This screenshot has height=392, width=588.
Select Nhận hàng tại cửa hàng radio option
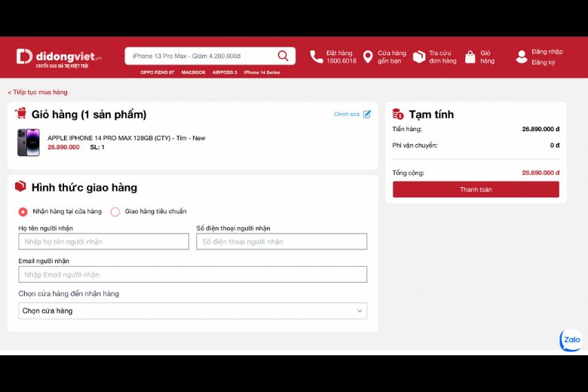click(23, 212)
